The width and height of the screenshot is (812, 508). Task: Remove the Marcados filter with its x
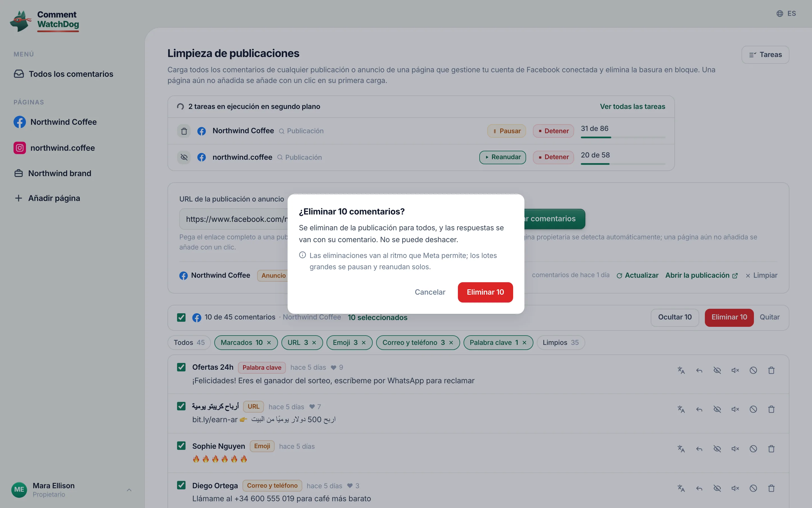point(269,343)
